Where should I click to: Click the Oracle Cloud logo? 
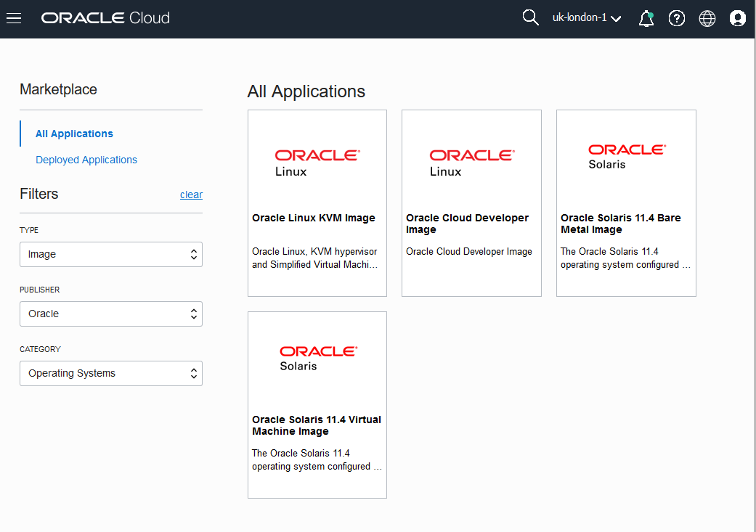[x=105, y=18]
